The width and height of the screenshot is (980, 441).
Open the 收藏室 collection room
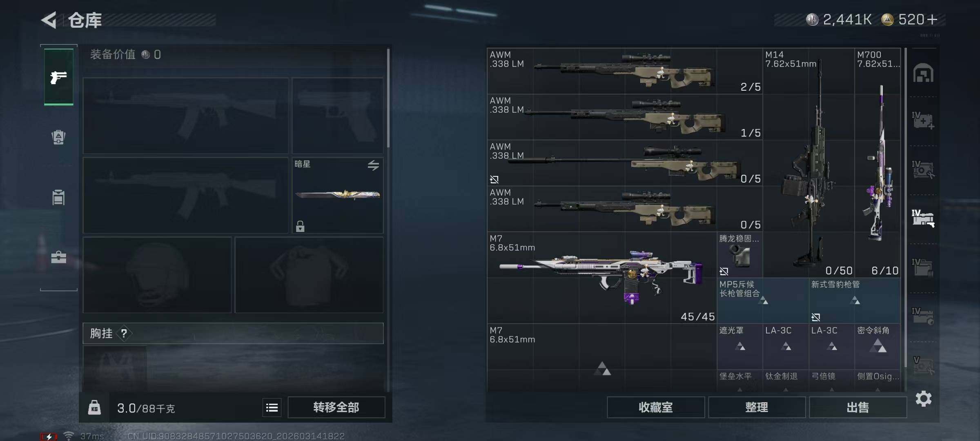click(x=656, y=408)
